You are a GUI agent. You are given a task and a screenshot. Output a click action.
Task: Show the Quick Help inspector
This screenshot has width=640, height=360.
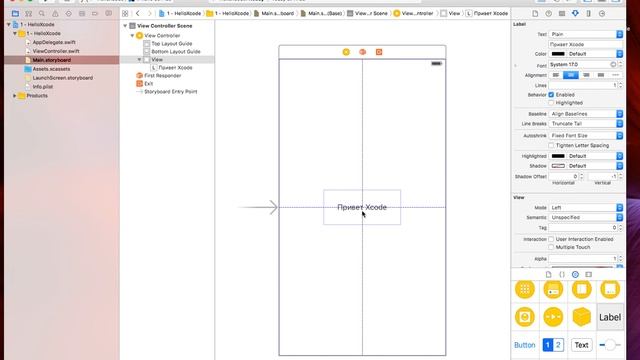(549, 13)
